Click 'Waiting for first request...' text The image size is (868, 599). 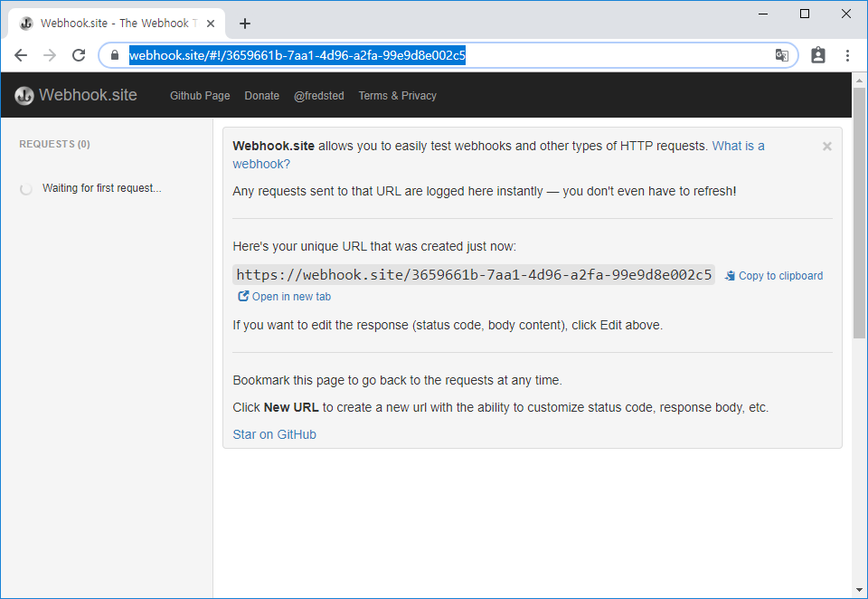pyautogui.click(x=102, y=188)
